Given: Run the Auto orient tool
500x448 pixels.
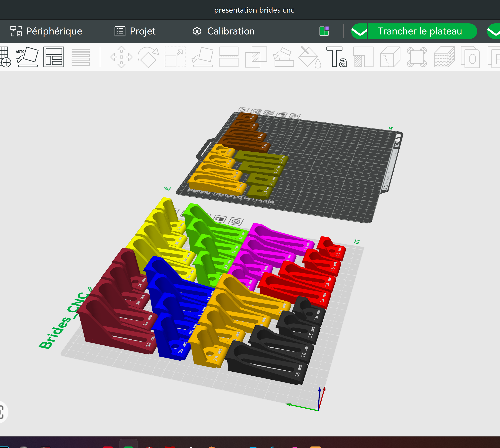Looking at the screenshot, I should 27,57.
